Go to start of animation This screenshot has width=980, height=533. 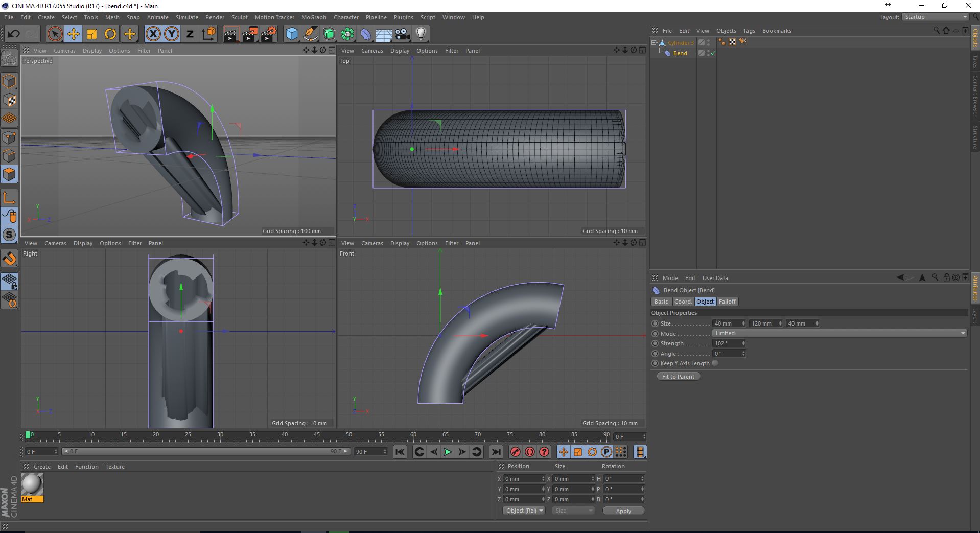point(400,452)
